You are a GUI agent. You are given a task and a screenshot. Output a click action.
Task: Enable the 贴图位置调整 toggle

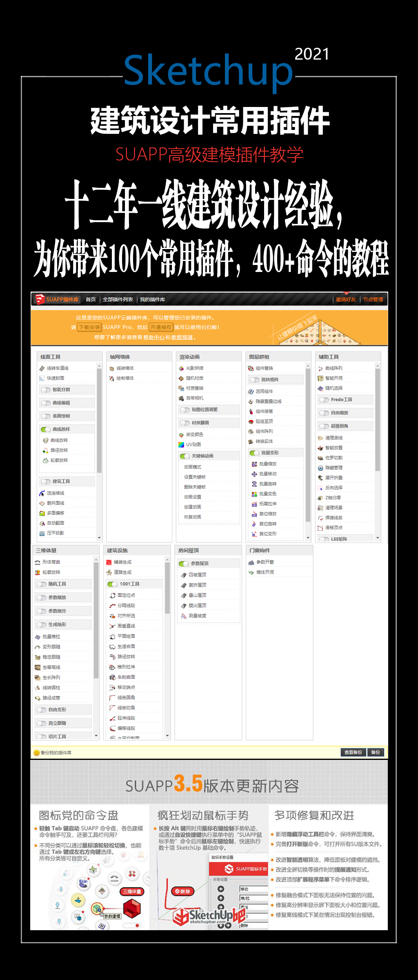tap(185, 410)
